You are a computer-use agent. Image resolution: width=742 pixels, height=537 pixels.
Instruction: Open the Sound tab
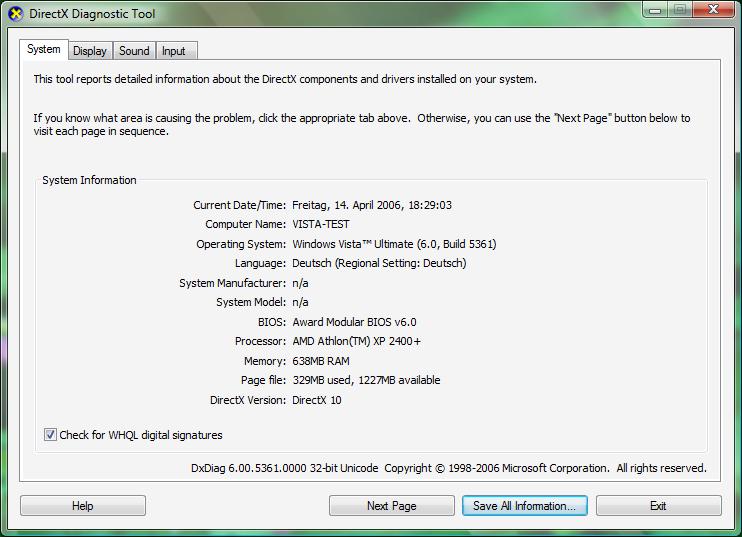click(x=134, y=51)
